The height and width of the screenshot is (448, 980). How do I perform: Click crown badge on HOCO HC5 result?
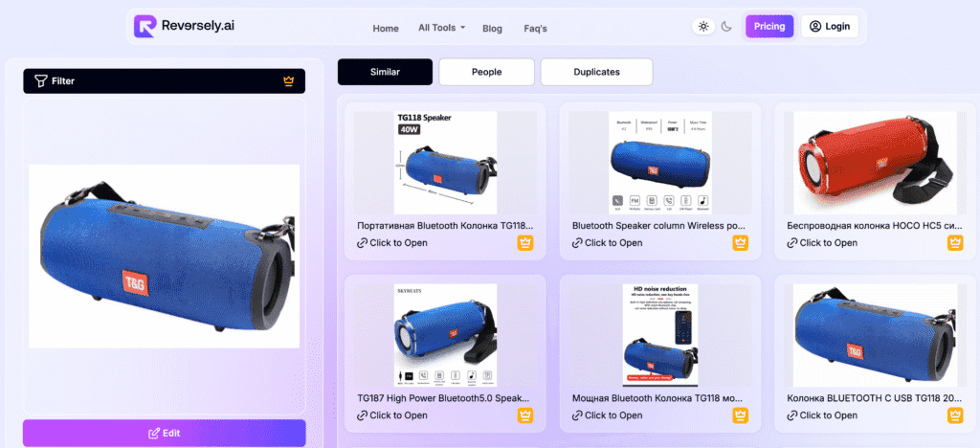[x=955, y=243]
